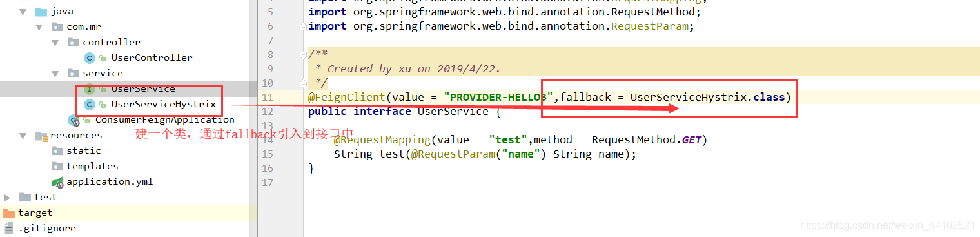Screen dimensions: 980x237
Task: Click line number 15 in the gutter
Action: (268, 154)
